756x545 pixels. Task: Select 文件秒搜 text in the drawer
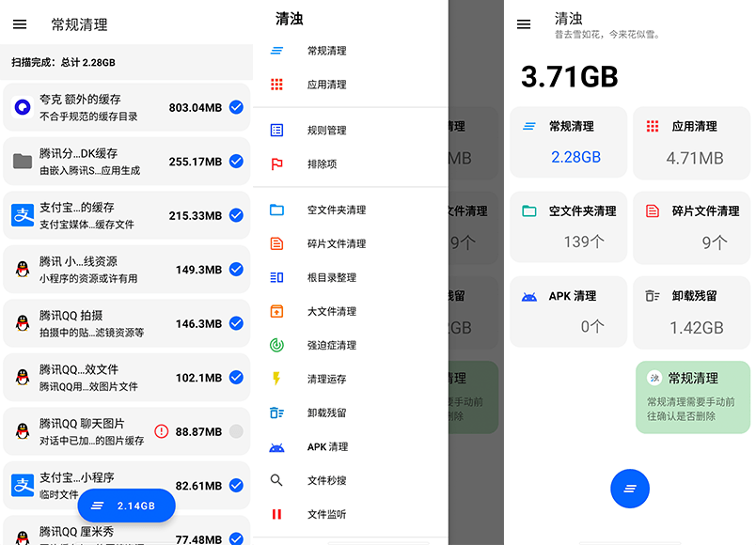click(327, 480)
